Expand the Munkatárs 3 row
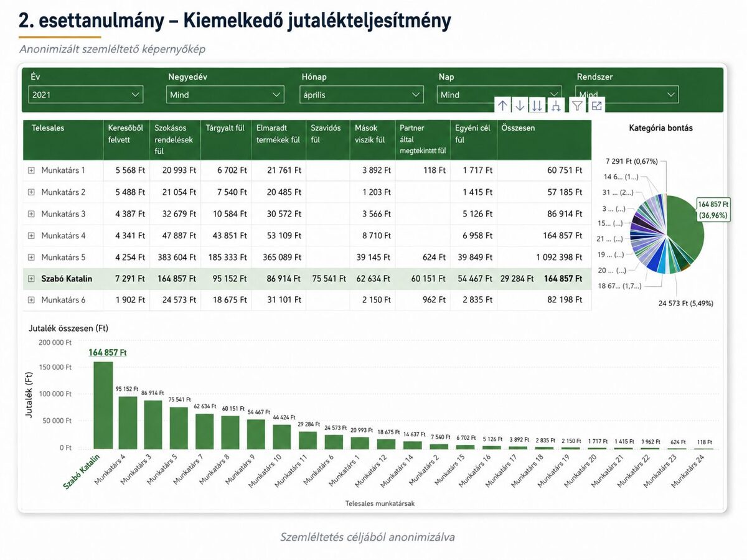 click(x=31, y=214)
